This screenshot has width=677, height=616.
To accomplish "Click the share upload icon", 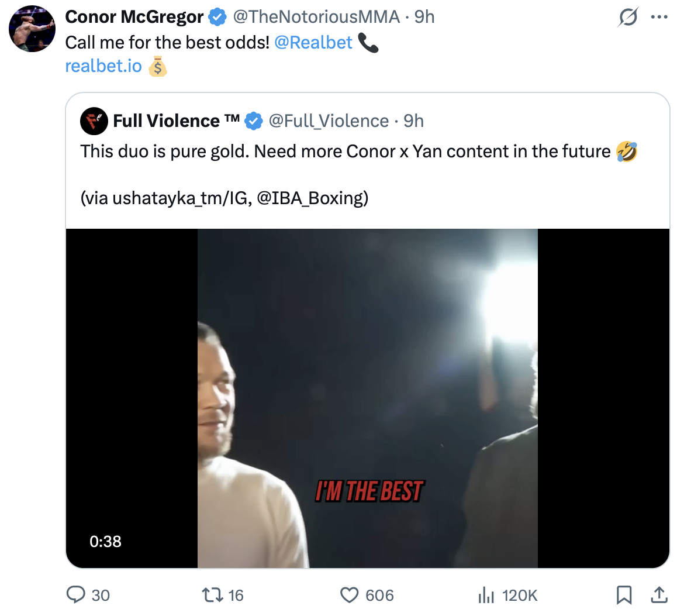I will [x=659, y=595].
